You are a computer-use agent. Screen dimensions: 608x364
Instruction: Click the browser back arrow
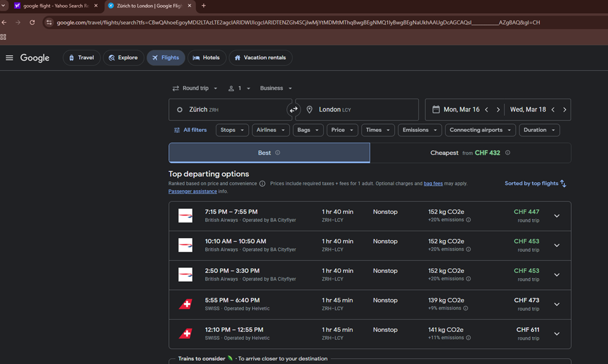[x=4, y=22]
